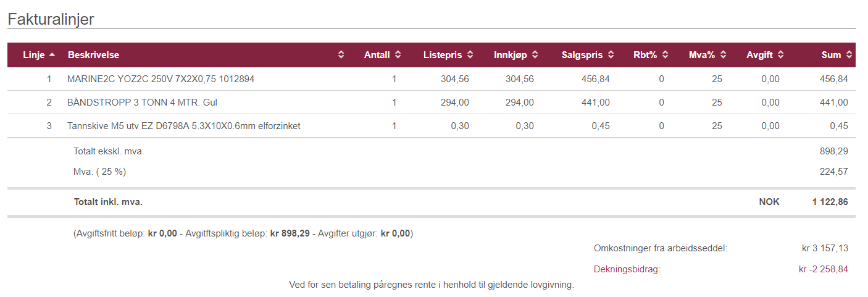Select the BÅNDSTROPP 3 TONN row
Viewport: 868px width, 297px height.
point(432,102)
